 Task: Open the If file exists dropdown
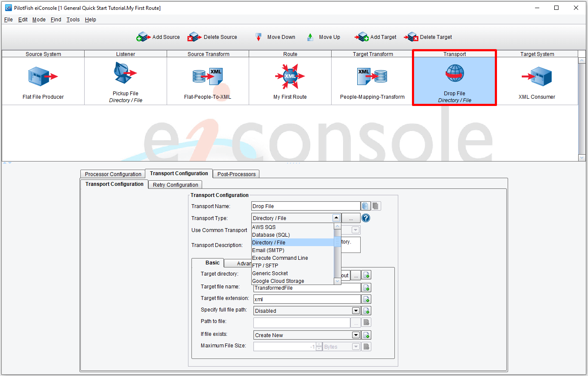tap(356, 335)
